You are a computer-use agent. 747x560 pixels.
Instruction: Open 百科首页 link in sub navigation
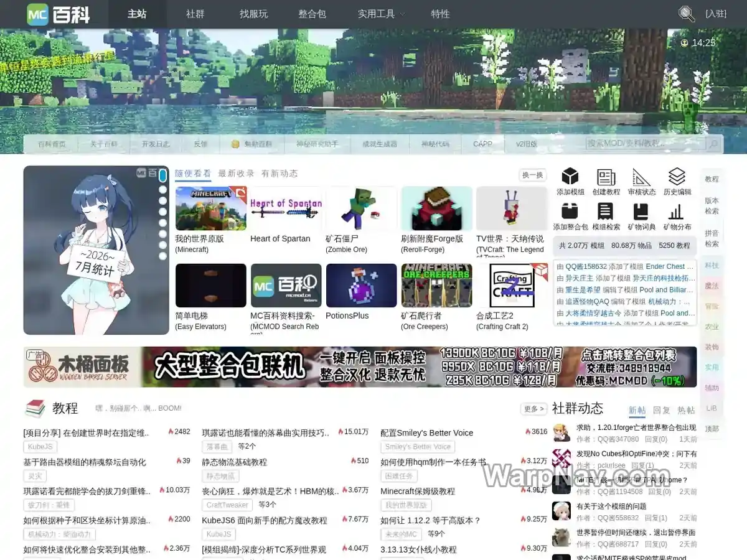click(52, 144)
